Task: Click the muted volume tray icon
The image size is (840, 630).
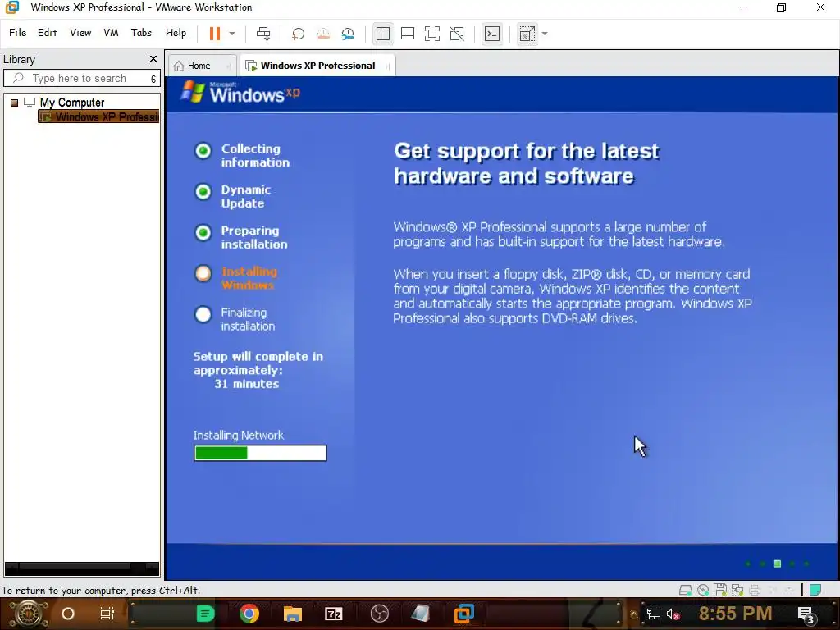Action: point(673,614)
